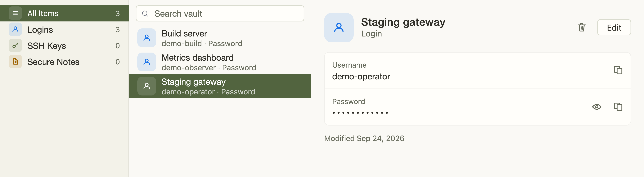This screenshot has height=177, width=644.
Task: Click the Password field label
Action: click(x=348, y=102)
